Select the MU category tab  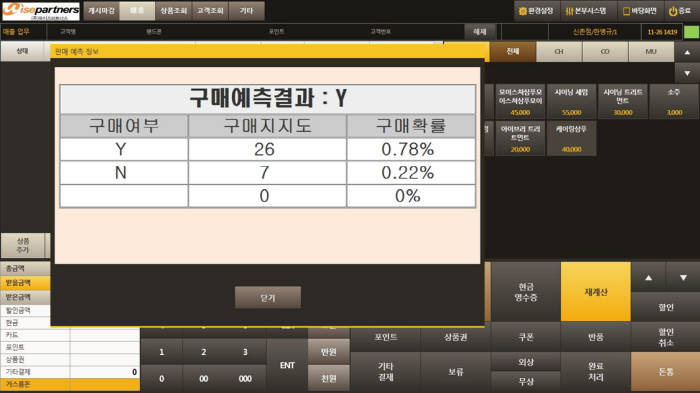[651, 52]
